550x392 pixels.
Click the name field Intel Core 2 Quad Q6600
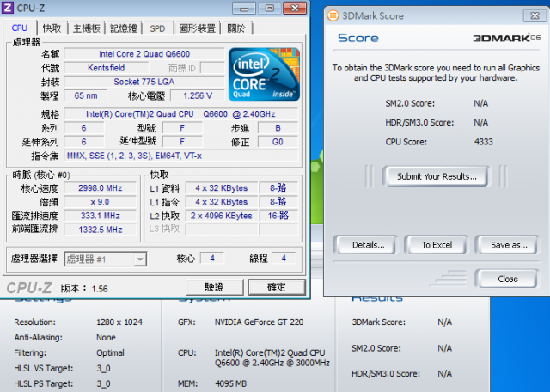(x=144, y=54)
